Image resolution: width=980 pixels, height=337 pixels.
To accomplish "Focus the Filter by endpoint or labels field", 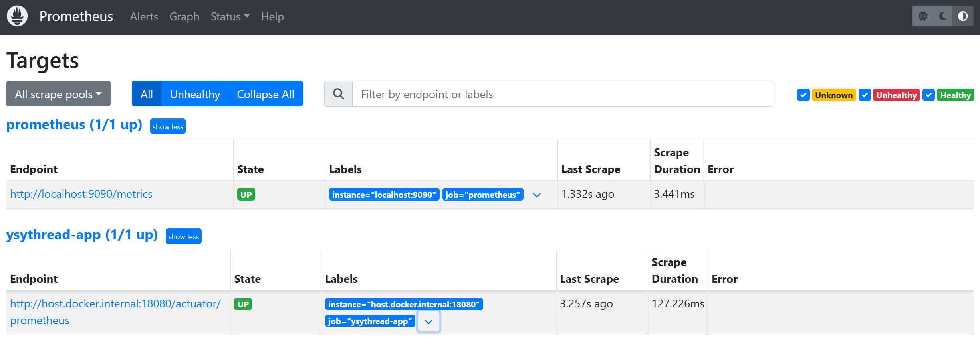I will click(563, 94).
